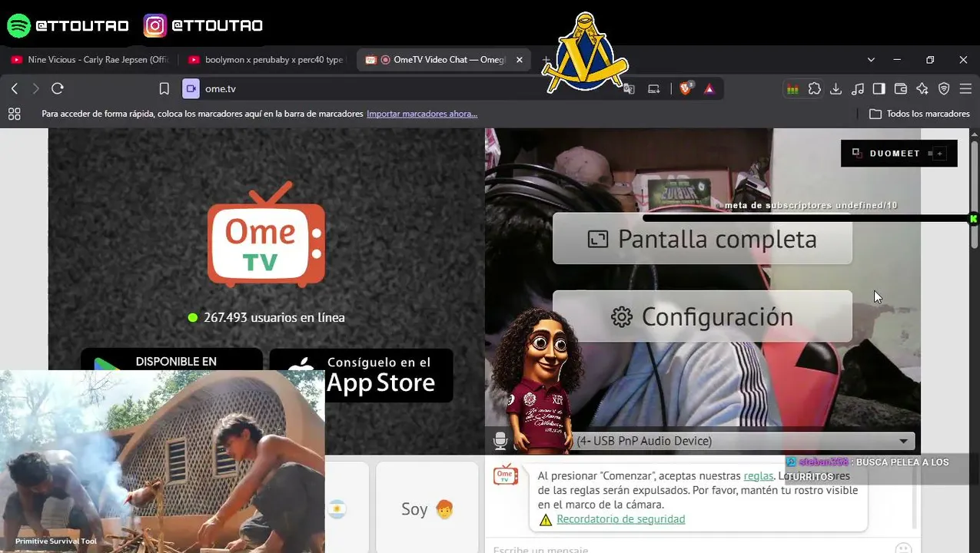Click the Primitive Survival Tool video overlay
The width and height of the screenshot is (980, 553).
162,462
